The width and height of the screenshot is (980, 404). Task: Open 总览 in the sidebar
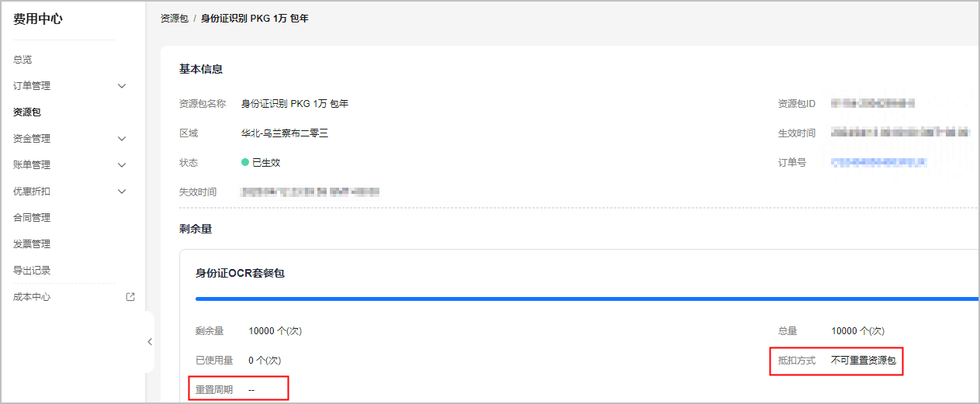coord(23,60)
